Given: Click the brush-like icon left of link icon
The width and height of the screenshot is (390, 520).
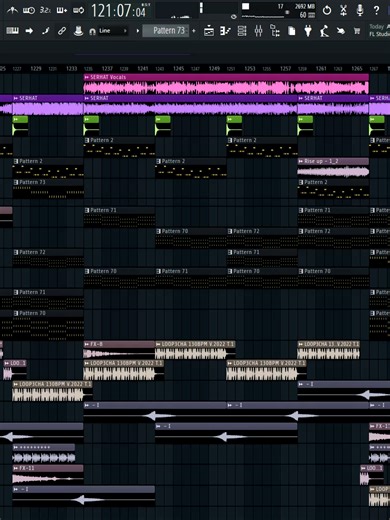Looking at the screenshot, I should [x=46, y=31].
